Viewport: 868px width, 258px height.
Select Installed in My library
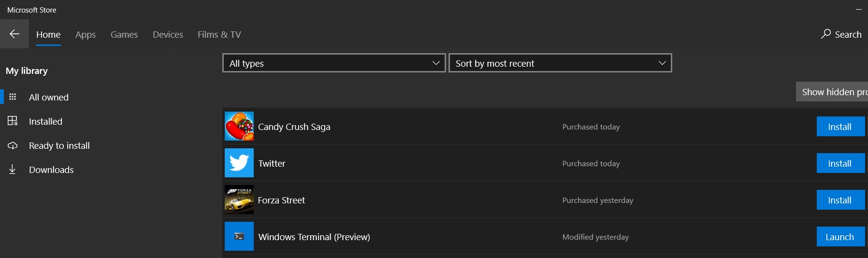click(45, 121)
